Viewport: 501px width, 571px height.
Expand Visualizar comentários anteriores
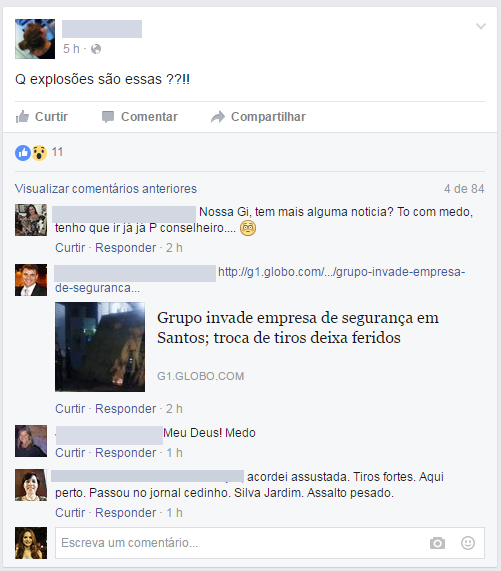106,189
